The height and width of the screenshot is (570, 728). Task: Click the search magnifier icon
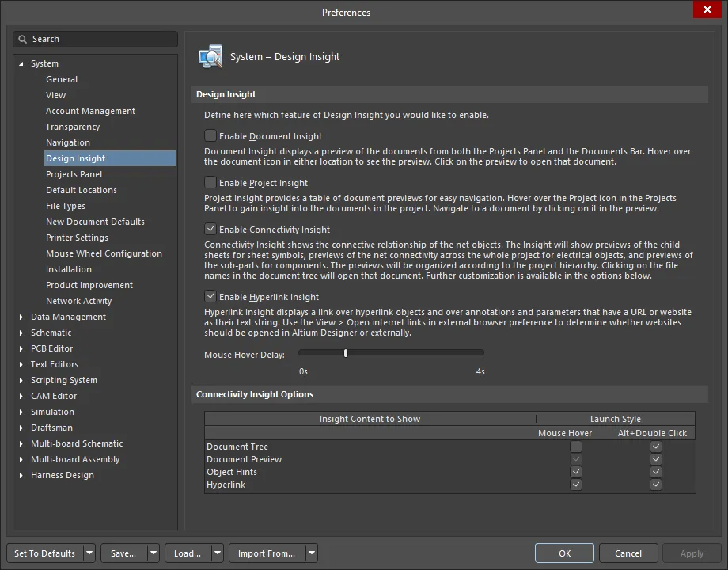pyautogui.click(x=22, y=39)
